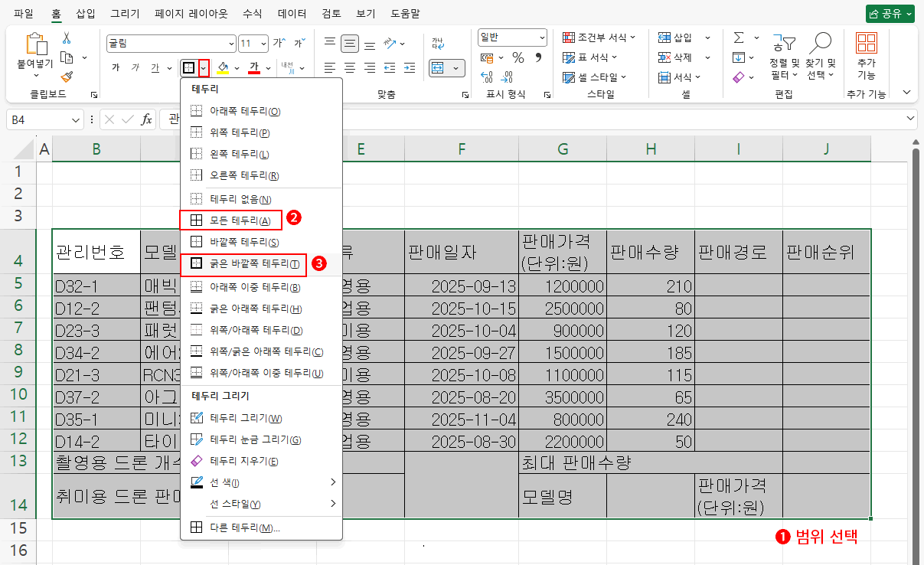Toggle bold formatting (가) button

116,68
